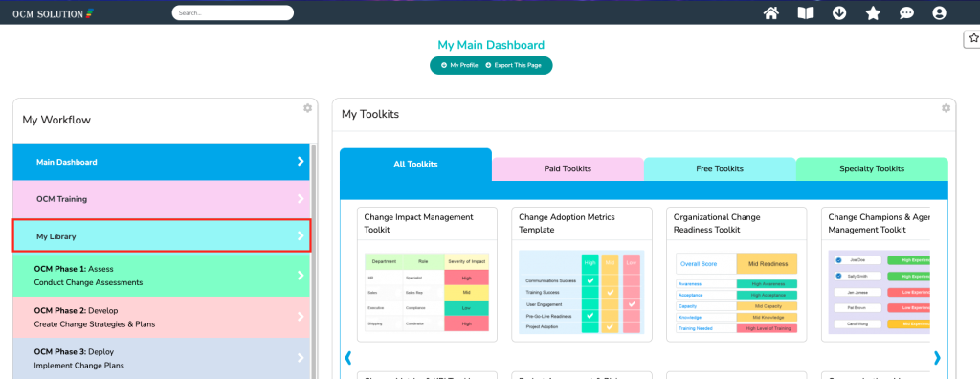
Task: Open the book library icon in header
Action: 806,13
